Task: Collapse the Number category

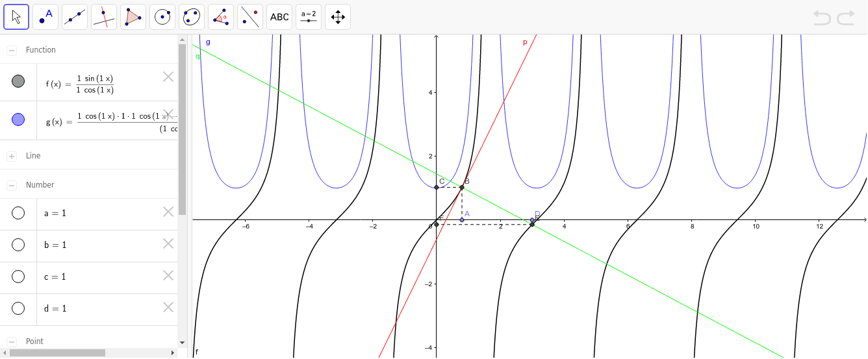Action: (x=12, y=186)
